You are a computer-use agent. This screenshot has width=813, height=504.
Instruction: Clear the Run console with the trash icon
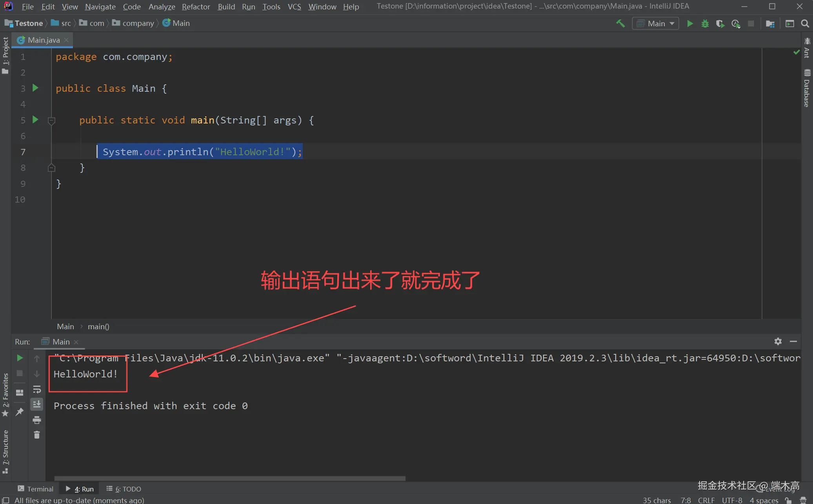coord(37,435)
